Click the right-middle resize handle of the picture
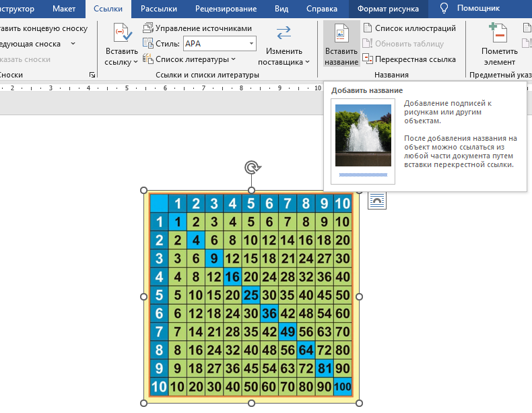The height and width of the screenshot is (413, 532). point(359,296)
